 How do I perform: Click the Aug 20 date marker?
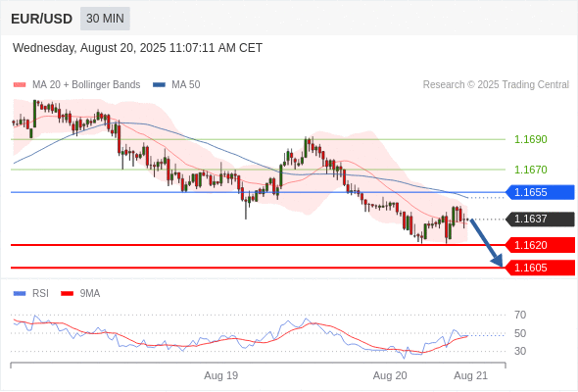pyautogui.click(x=390, y=375)
